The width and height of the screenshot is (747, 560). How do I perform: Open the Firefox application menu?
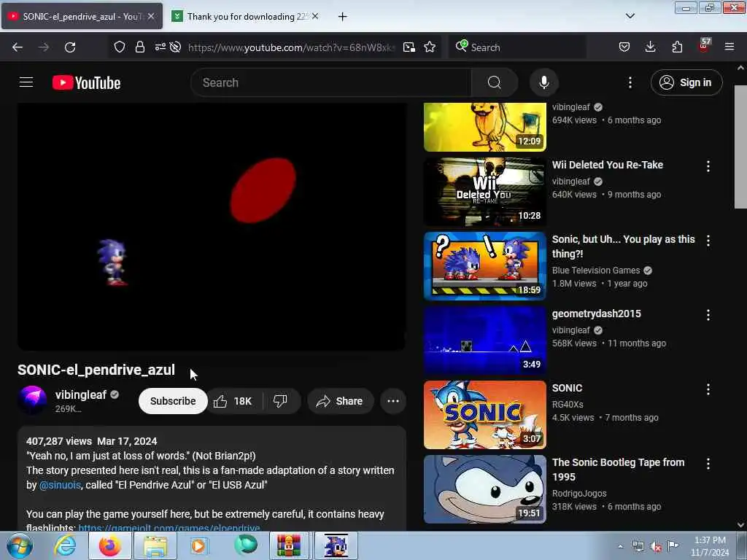(x=729, y=47)
